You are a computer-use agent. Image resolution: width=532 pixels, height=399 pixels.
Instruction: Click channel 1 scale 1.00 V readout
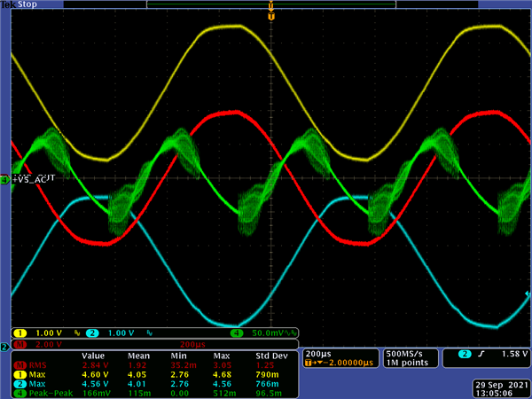click(49, 333)
